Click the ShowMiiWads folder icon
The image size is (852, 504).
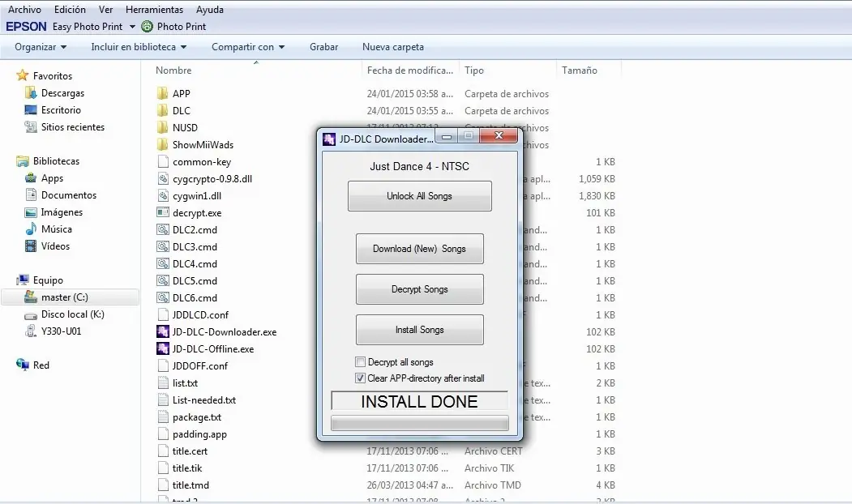(x=162, y=144)
